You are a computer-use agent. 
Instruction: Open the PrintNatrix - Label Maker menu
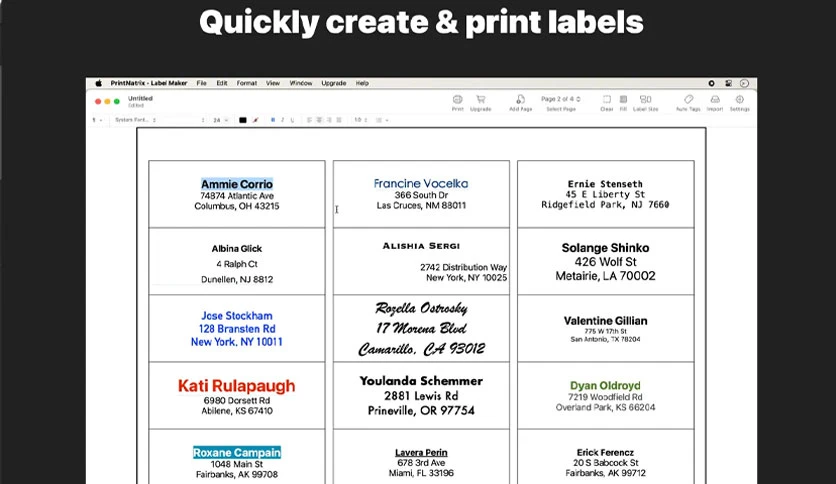[149, 83]
